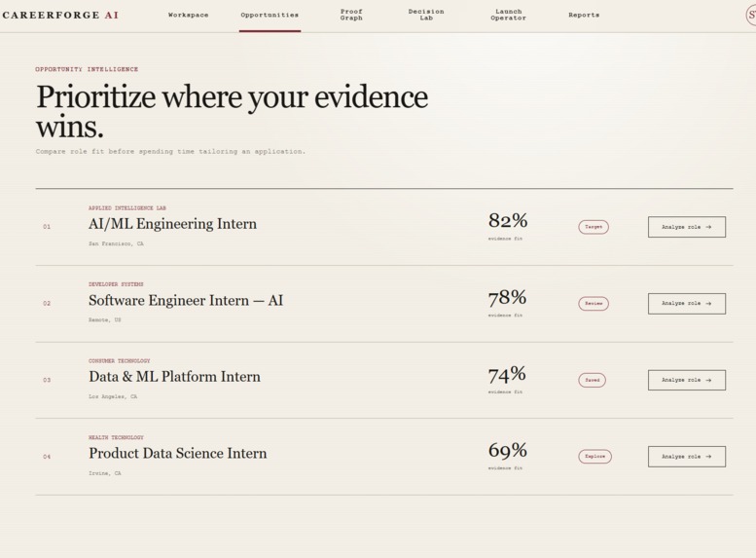756x558 pixels.
Task: Open the Product Data Science Intern title
Action: pos(177,453)
